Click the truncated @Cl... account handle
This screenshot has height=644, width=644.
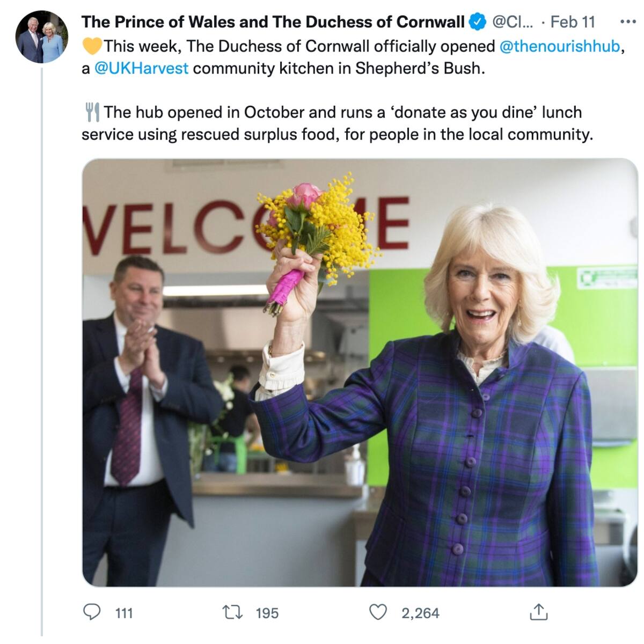pos(513,22)
